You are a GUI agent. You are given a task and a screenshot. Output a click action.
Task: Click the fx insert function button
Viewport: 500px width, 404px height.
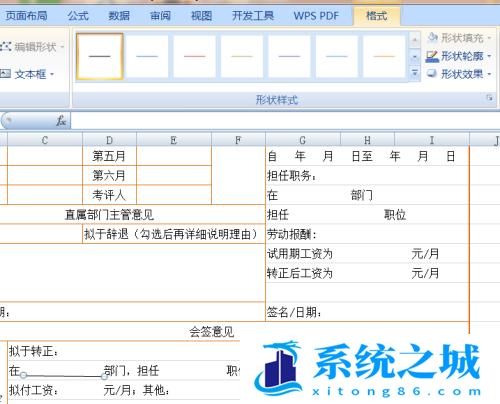click(x=61, y=121)
